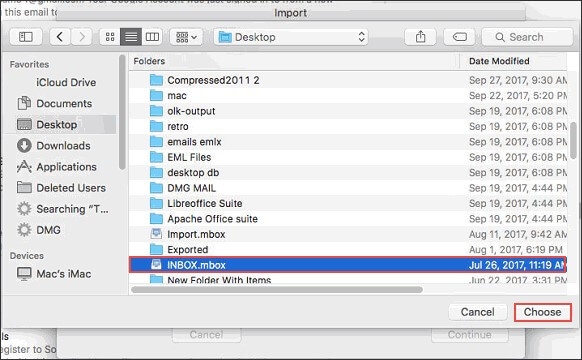
Task: Select the DMG MAIL folder
Action: tap(348, 188)
